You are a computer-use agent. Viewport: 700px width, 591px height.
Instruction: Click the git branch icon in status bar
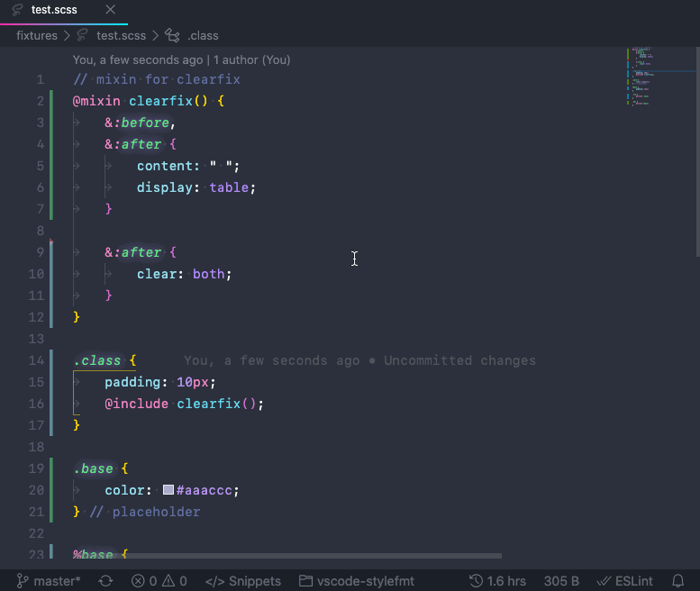(x=22, y=581)
